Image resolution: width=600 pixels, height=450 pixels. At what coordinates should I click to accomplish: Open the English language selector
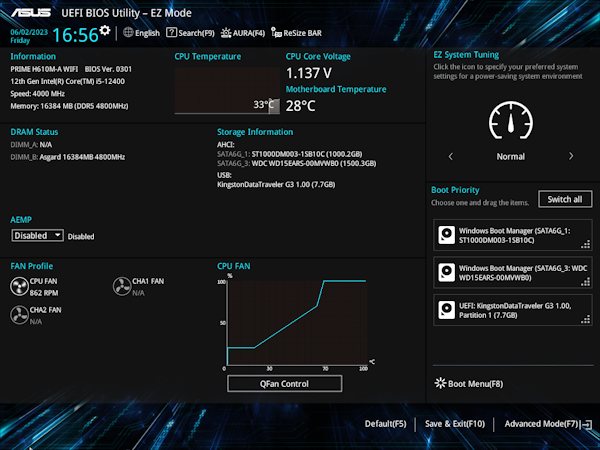tap(141, 33)
